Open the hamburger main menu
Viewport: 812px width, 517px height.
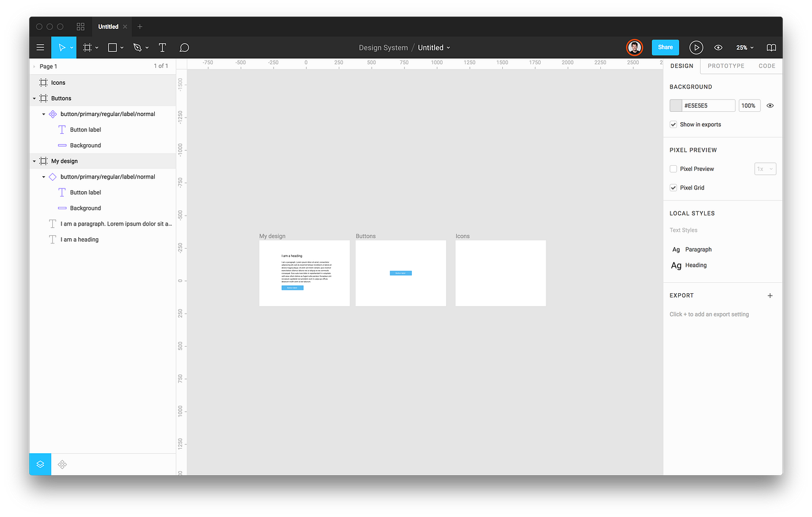pos(40,48)
